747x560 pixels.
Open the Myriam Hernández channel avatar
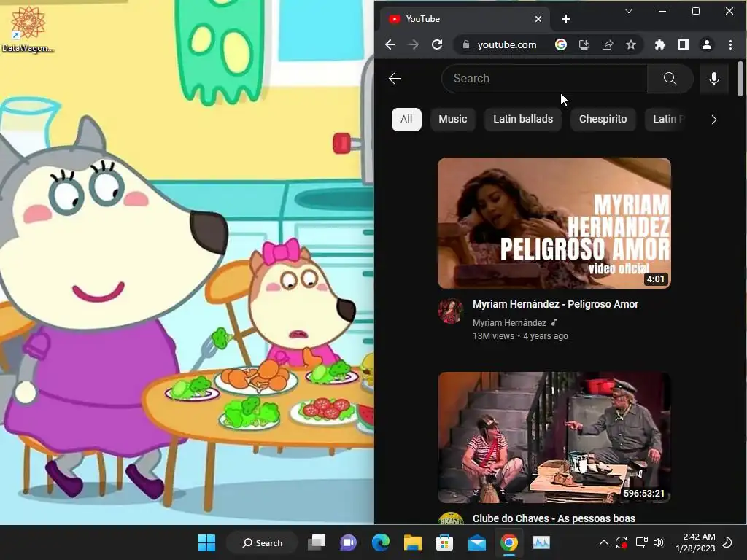(451, 311)
